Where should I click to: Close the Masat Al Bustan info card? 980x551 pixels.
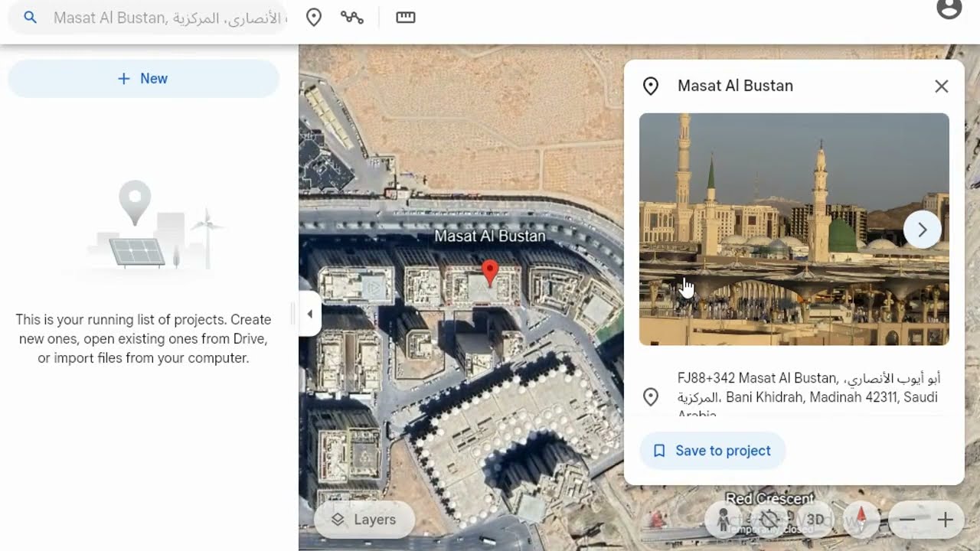point(942,86)
